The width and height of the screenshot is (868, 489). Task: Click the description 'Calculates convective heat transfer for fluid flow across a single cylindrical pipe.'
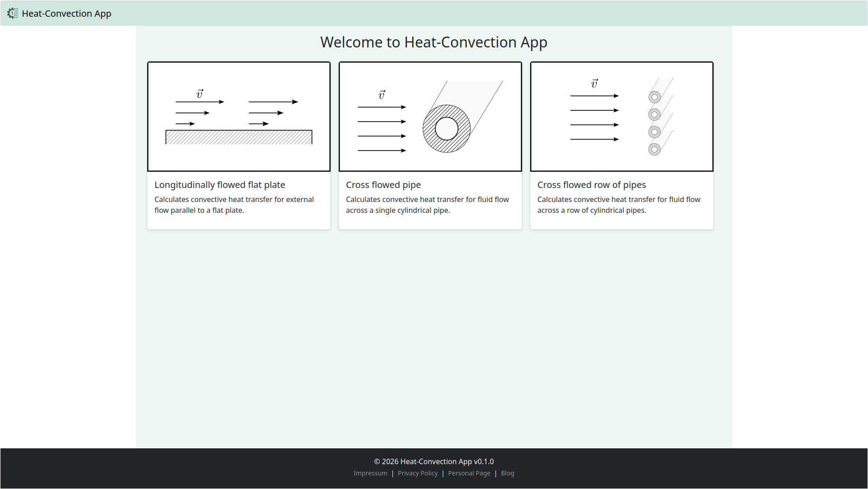(427, 205)
